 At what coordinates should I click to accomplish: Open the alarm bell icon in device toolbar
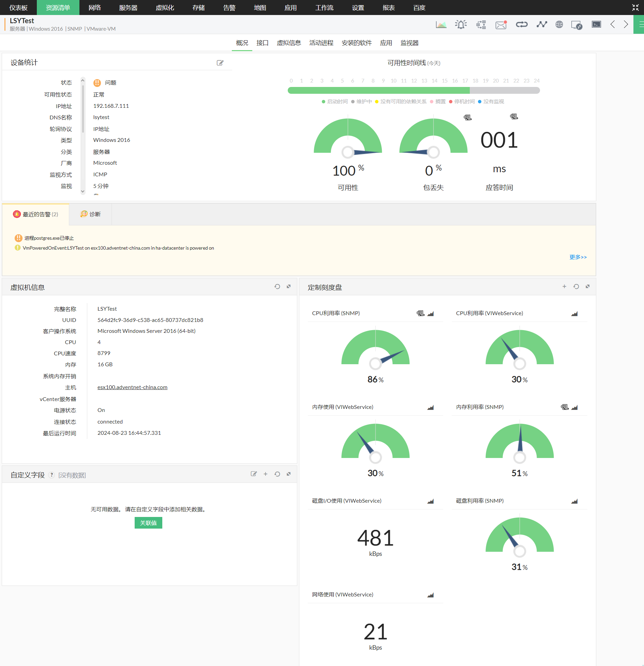coord(461,25)
